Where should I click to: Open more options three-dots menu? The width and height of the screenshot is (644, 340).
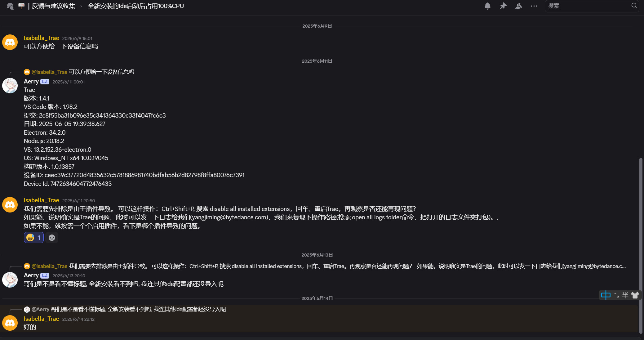point(534,6)
